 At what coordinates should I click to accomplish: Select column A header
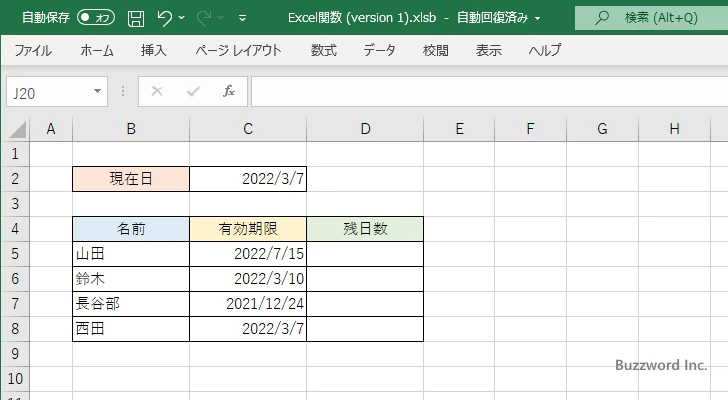[x=51, y=129]
